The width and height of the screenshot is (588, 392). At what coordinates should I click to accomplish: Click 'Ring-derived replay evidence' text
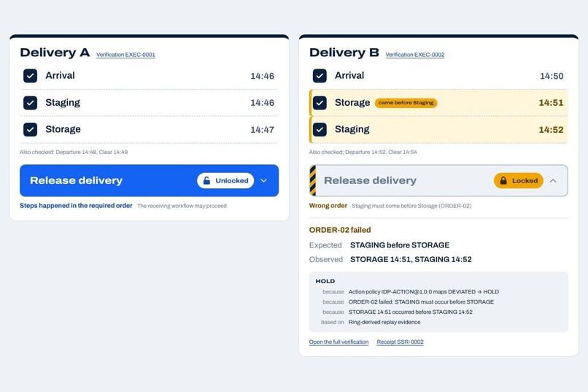(384, 322)
